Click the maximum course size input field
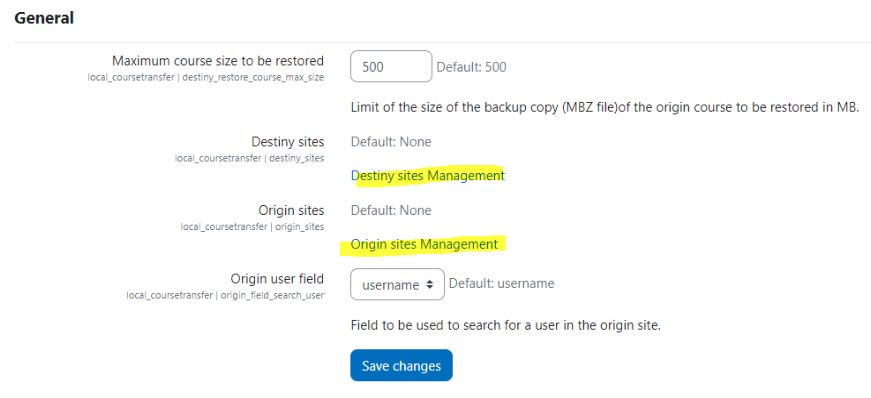 tap(391, 67)
